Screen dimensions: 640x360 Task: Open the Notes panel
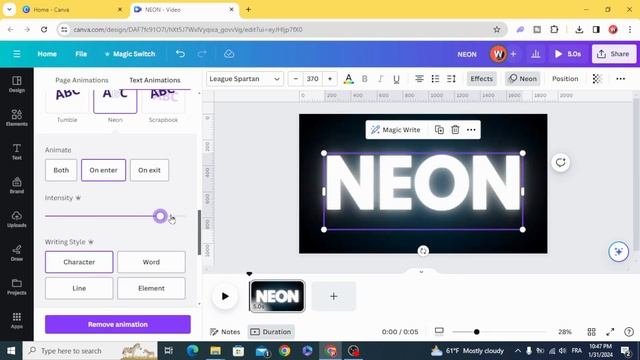coord(225,332)
